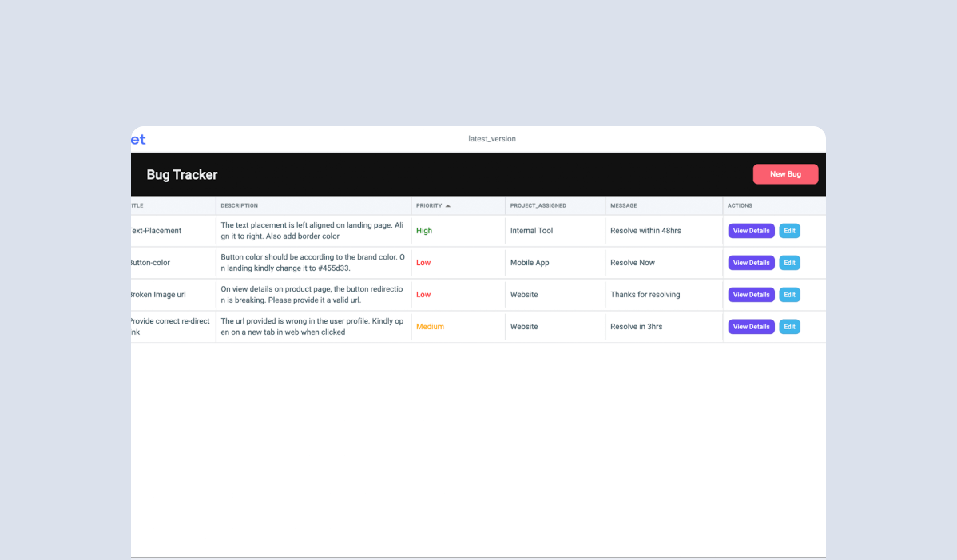View Details for the re-direct link bug
Viewport: 957px width, 560px height.
[x=751, y=326]
